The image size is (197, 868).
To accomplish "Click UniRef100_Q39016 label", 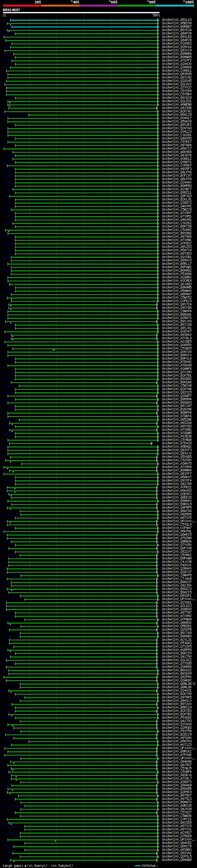I will (177, 47).
